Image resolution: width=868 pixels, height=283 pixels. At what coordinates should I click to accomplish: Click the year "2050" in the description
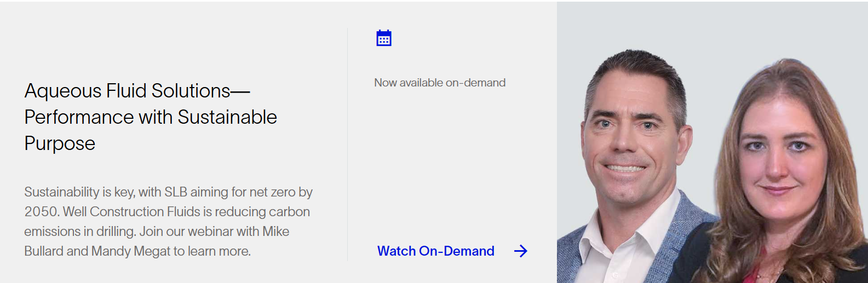[x=41, y=212]
